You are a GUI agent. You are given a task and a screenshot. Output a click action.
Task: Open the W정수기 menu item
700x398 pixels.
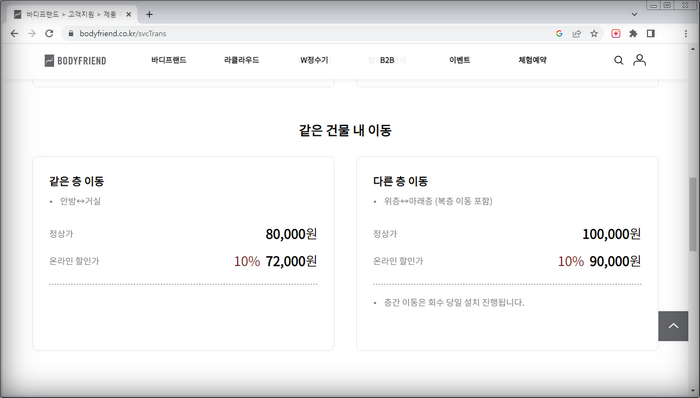pyautogui.click(x=314, y=60)
